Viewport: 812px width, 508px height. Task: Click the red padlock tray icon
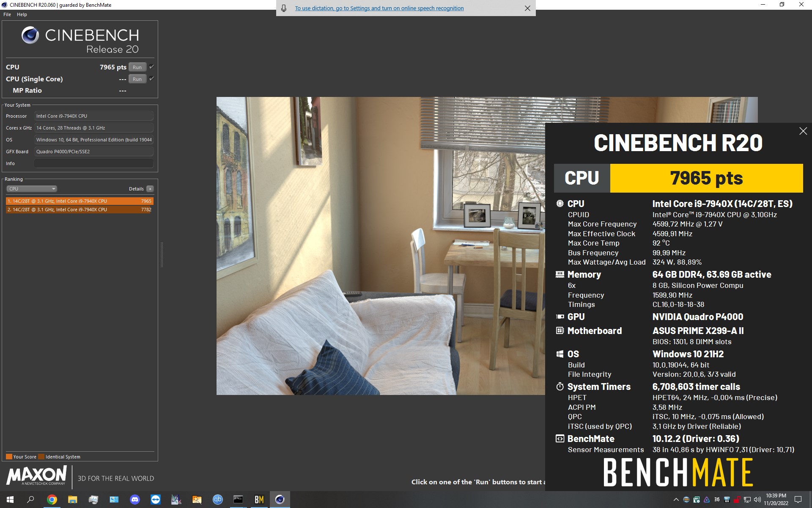pyautogui.click(x=737, y=500)
